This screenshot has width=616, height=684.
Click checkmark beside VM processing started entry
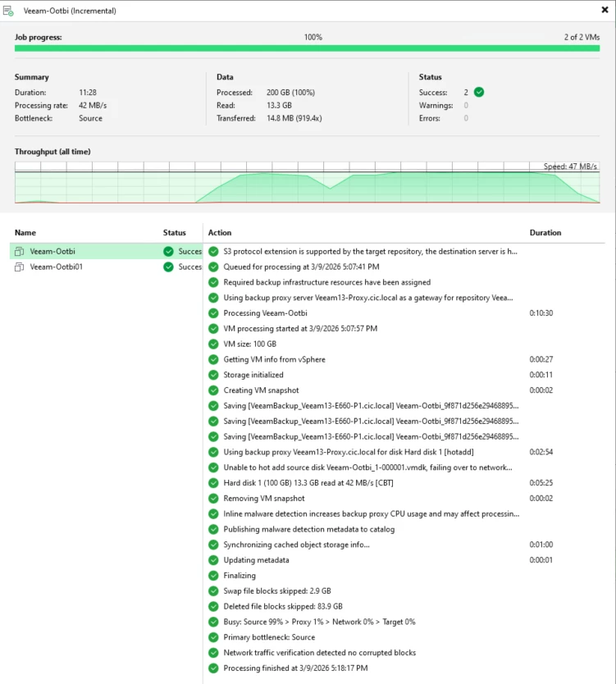pyautogui.click(x=213, y=329)
